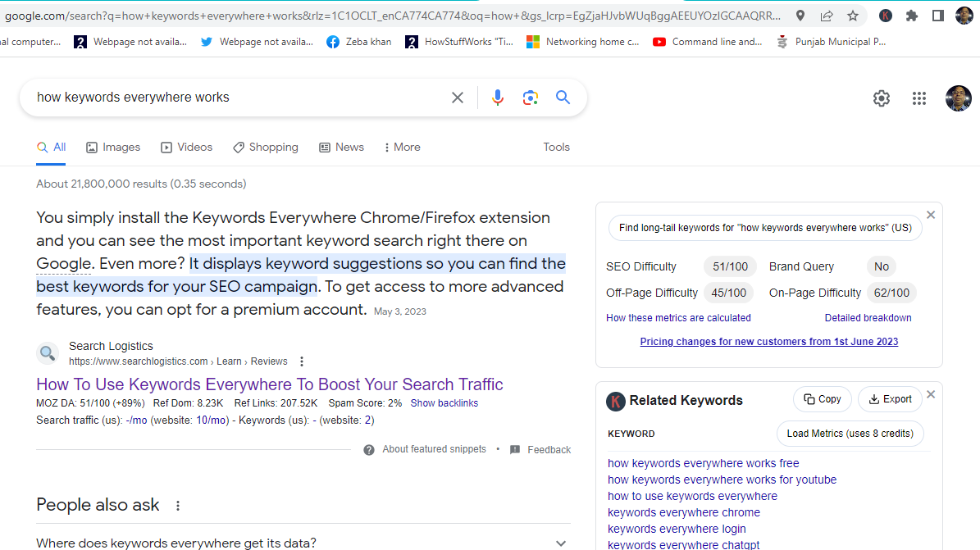Screen dimensions: 980x550
Task: Switch to All results tab
Action: 51,148
